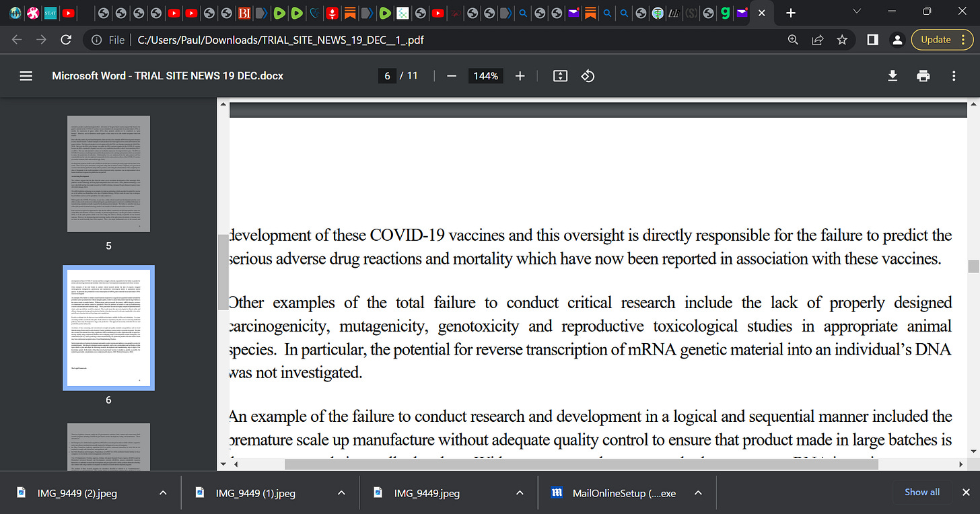Click the document title 'Microsoft Word - TRIAL SITE NEWS 19 DEC.docx'

(x=168, y=76)
